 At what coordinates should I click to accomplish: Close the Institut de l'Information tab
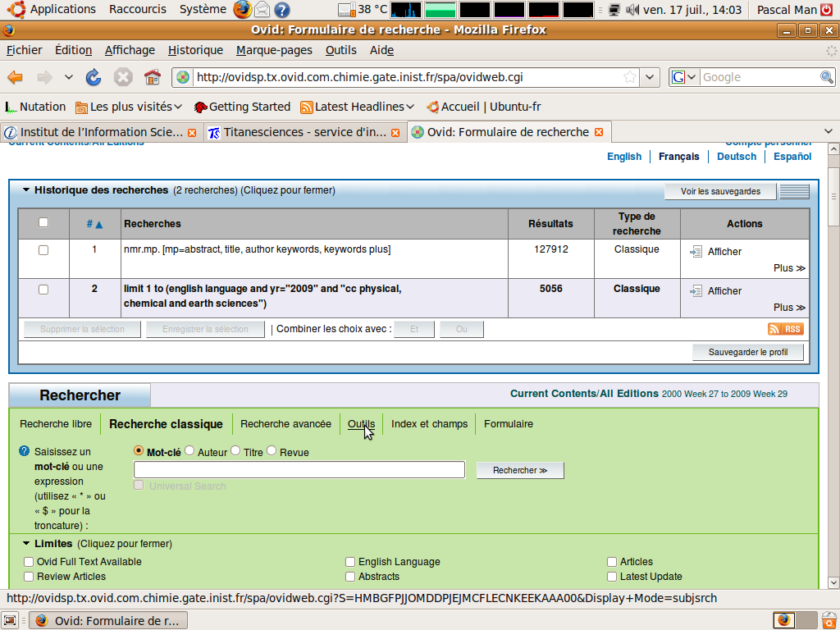(x=192, y=133)
